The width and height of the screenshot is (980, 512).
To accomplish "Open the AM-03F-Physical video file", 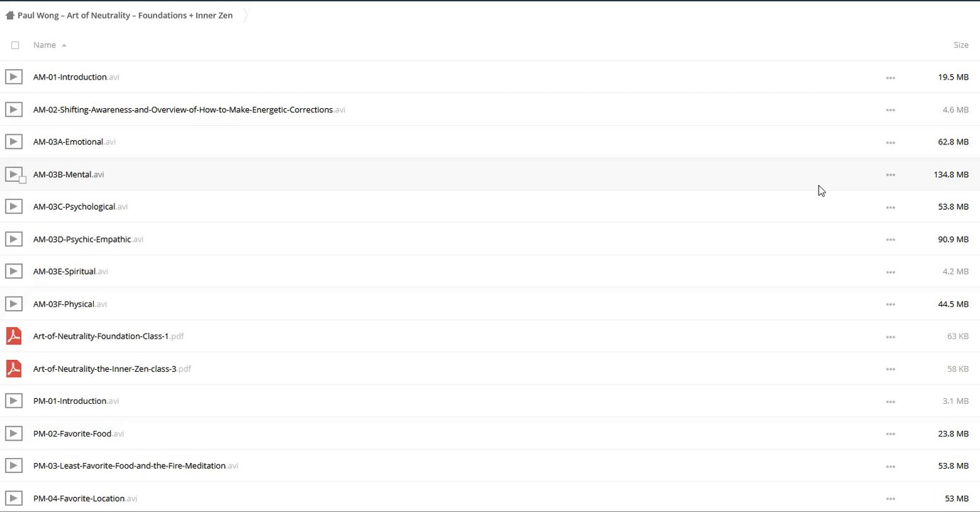I will (64, 304).
